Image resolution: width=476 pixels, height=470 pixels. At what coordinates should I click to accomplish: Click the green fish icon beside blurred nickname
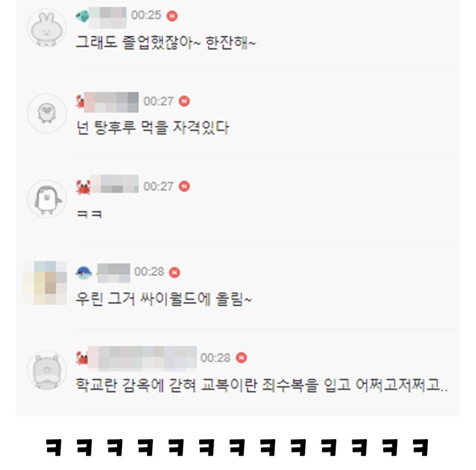click(x=82, y=16)
